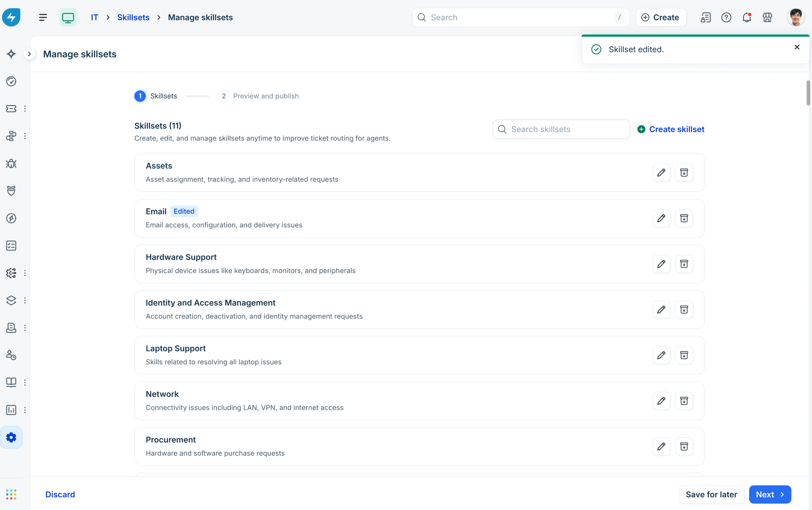Archive the Network skillset
The height and width of the screenshot is (510, 812).
click(x=684, y=401)
